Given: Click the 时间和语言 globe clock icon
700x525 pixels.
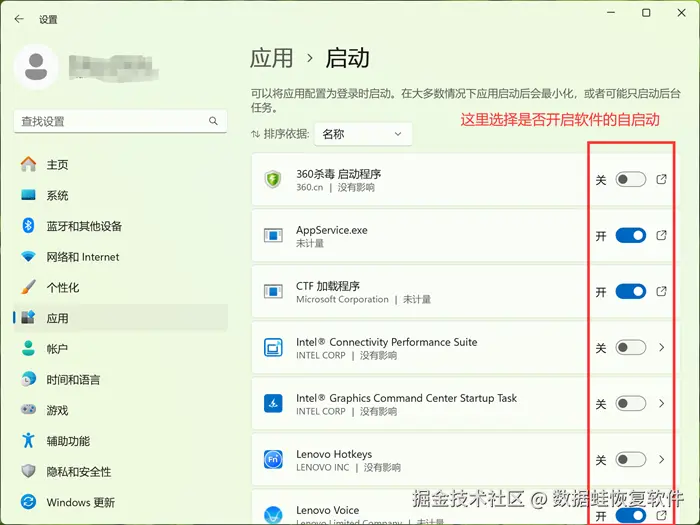Looking at the screenshot, I should tap(29, 379).
